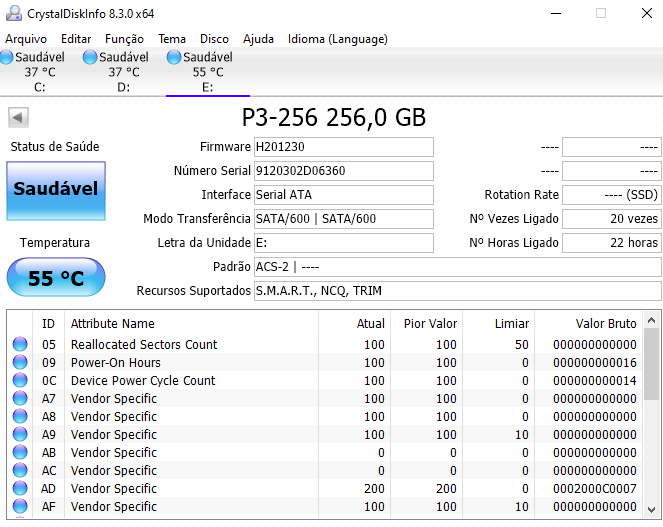This screenshot has height=527, width=663.
Task: Click the status orb for attribute AF
Action: point(20,506)
